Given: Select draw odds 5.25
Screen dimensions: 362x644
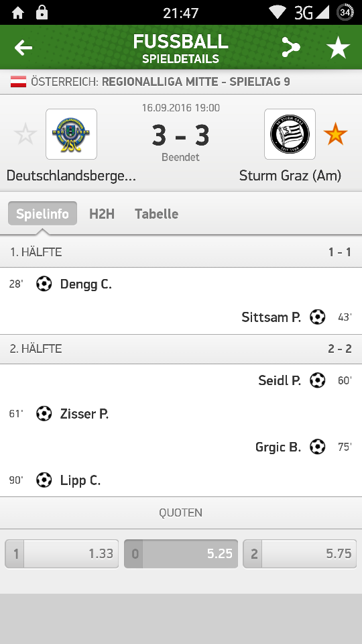Looking at the screenshot, I should tap(181, 553).
